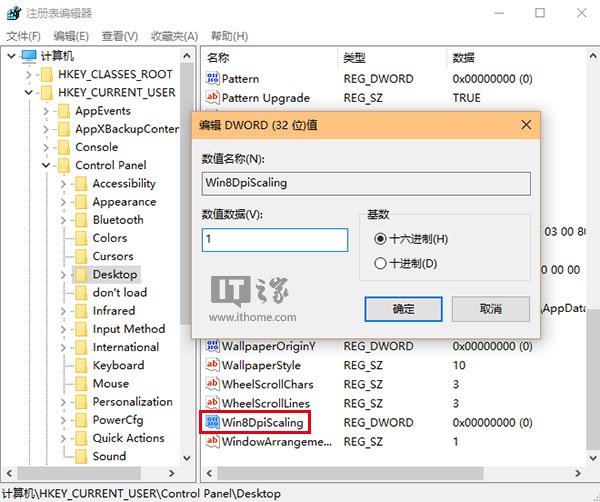This screenshot has height=502, width=600.
Task: Click the Desktop folder icon
Action: [81, 274]
